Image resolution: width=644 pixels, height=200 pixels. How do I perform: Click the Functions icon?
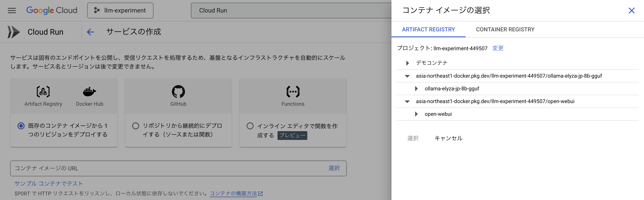293,91
